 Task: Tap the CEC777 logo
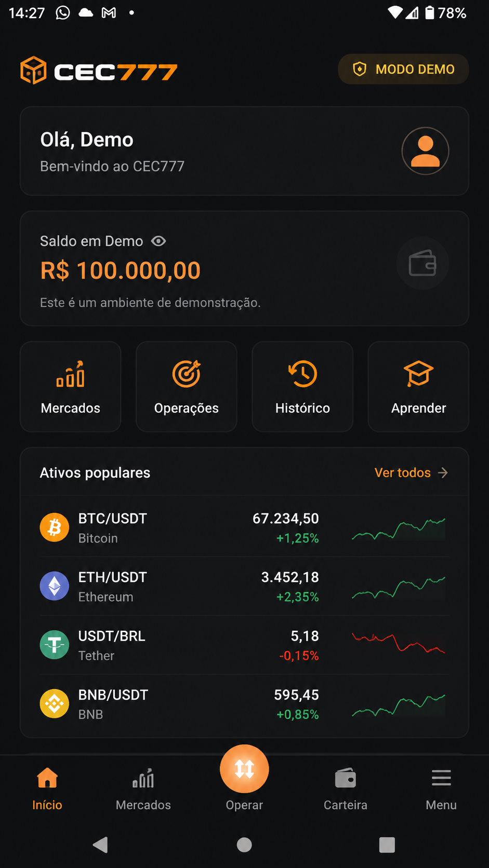[99, 71]
